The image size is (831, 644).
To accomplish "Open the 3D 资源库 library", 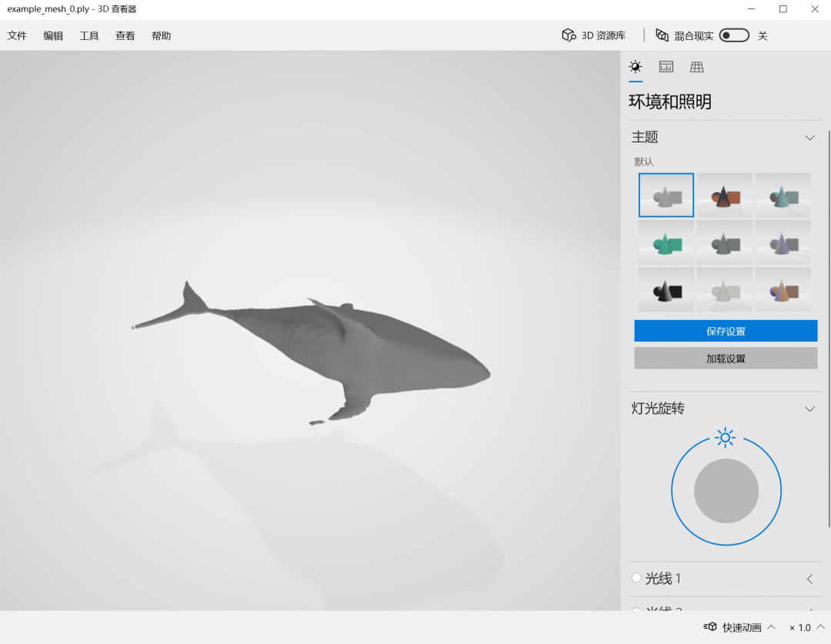I will tap(593, 35).
